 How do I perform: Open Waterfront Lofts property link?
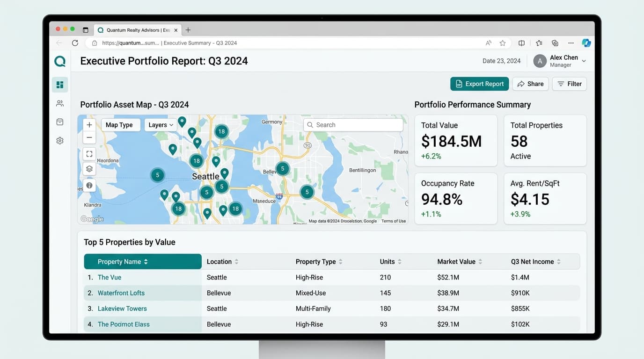121,293
